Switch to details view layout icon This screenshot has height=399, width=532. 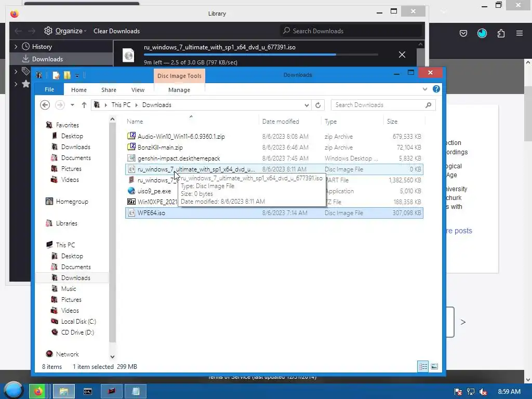423,366
